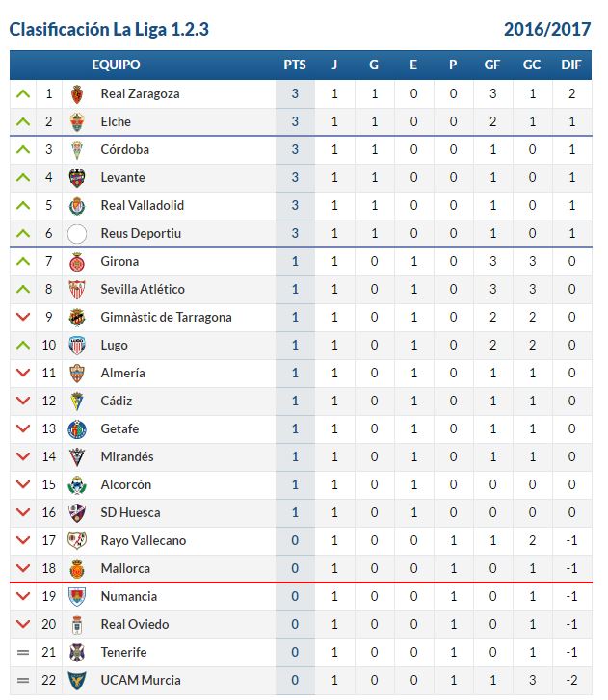
Task: Sort by the PTS column header
Action: (x=295, y=65)
